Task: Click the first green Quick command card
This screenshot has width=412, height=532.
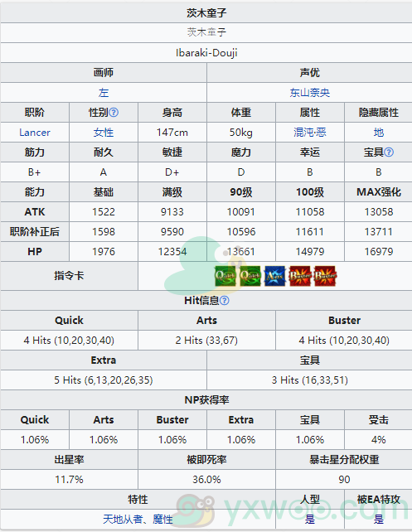Action: (225, 276)
